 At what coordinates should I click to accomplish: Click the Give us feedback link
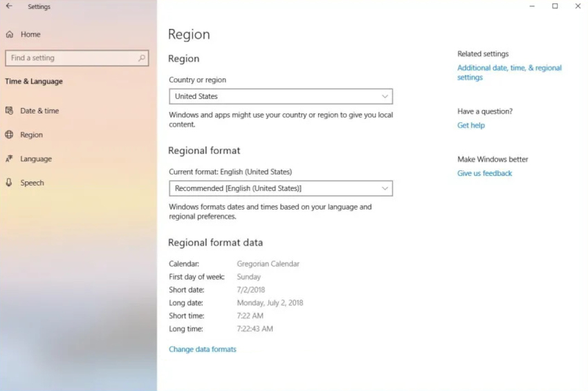(x=484, y=174)
